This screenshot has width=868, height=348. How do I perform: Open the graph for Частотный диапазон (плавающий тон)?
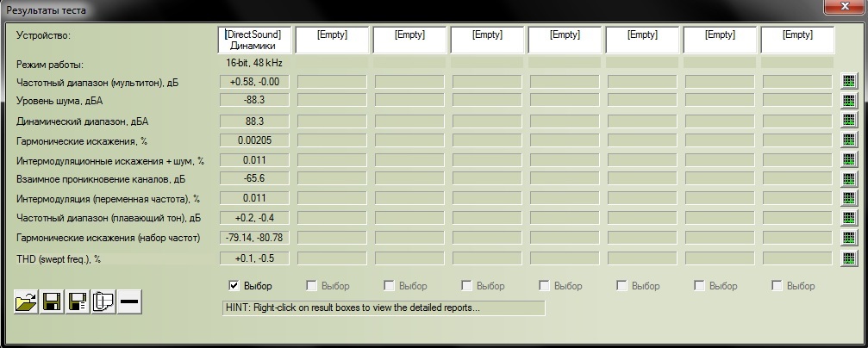[x=848, y=218]
